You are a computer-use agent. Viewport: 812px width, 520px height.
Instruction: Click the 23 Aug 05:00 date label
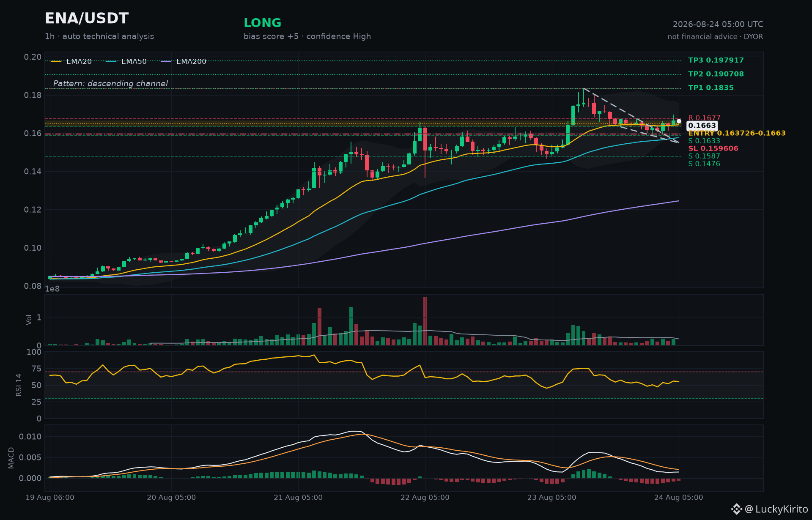tap(552, 498)
